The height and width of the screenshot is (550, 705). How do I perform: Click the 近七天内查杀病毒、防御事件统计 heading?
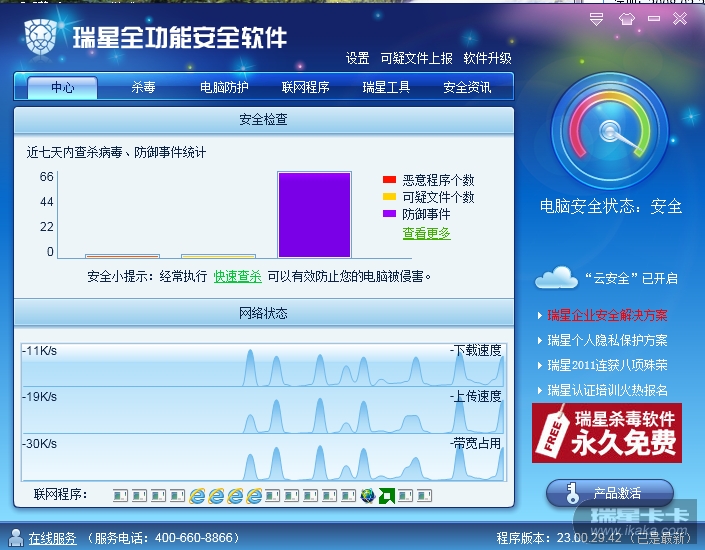[x=116, y=152]
